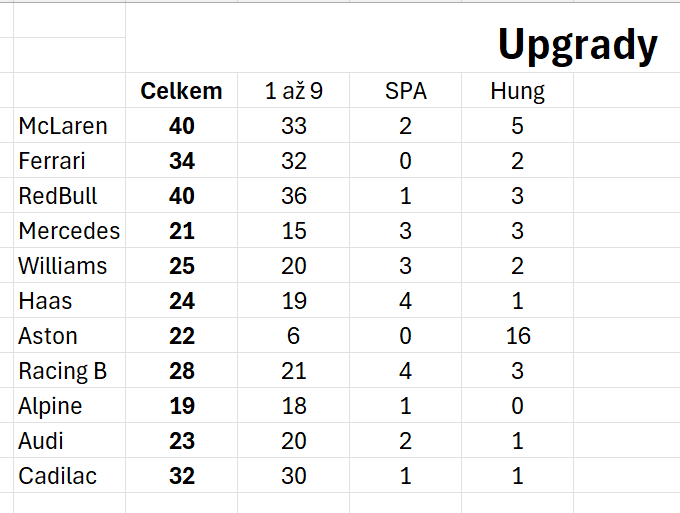Click Mercedes 1 až 9 value 15
This screenshot has height=513, width=680.
(x=294, y=230)
